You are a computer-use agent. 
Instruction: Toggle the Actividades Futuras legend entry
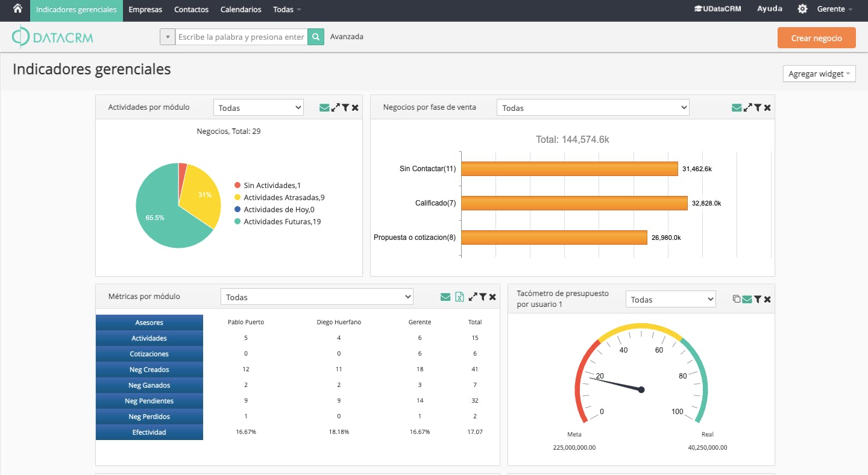(281, 222)
